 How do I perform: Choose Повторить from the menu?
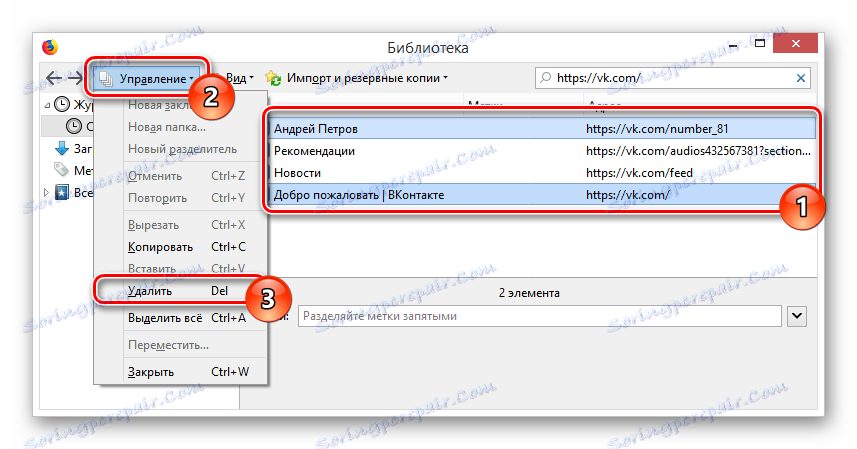[180, 198]
